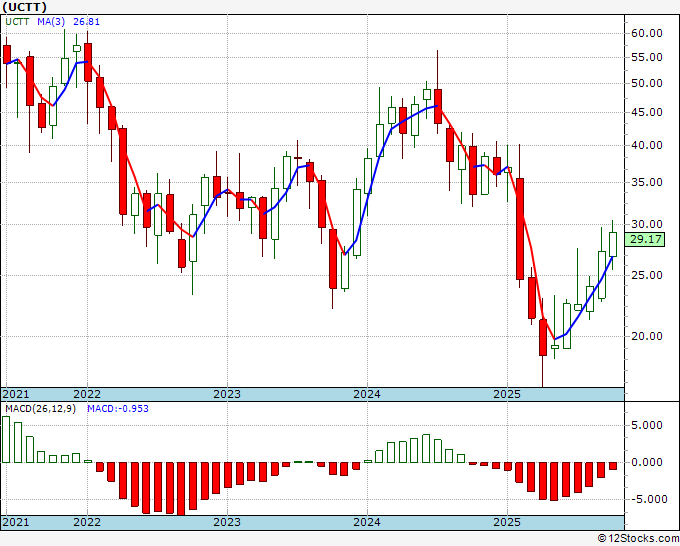Click the 55.00 price axis label
The height and width of the screenshot is (546, 680).
point(647,58)
